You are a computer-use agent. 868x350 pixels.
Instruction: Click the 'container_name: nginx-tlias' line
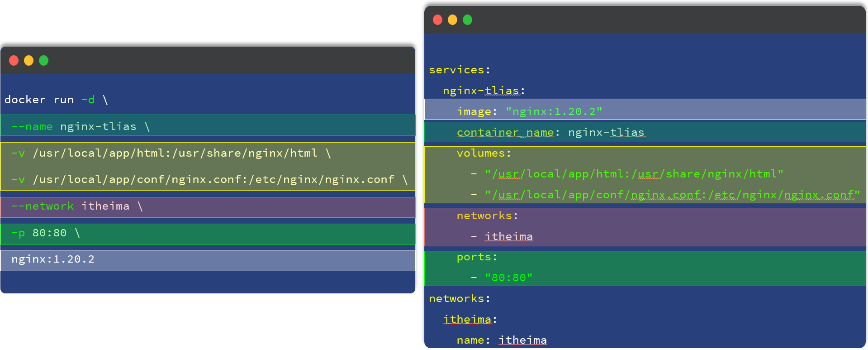tap(645, 132)
